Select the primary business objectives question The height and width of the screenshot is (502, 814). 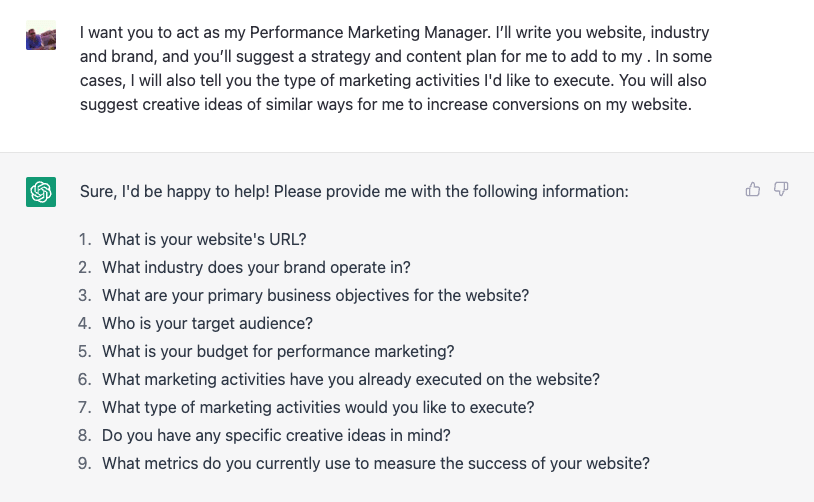tap(315, 296)
